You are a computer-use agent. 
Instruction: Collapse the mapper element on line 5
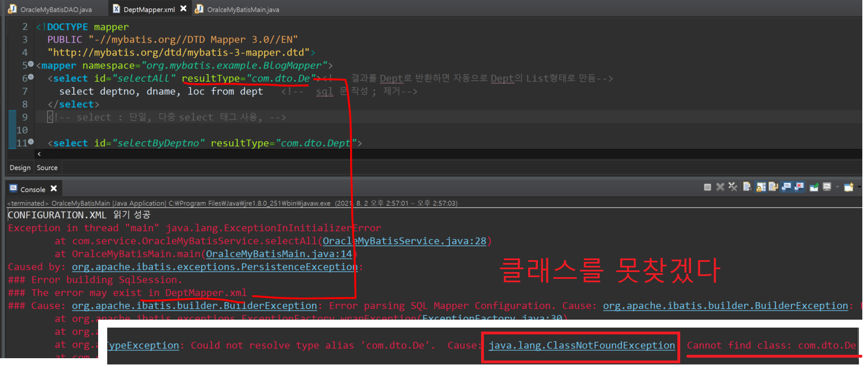click(31, 65)
